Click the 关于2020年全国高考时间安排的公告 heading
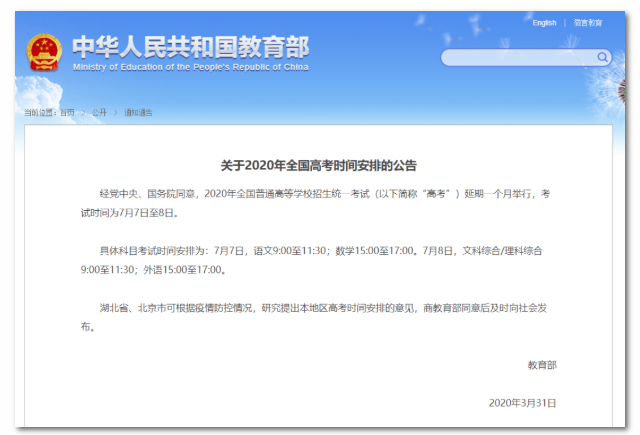640x435 pixels. (318, 165)
